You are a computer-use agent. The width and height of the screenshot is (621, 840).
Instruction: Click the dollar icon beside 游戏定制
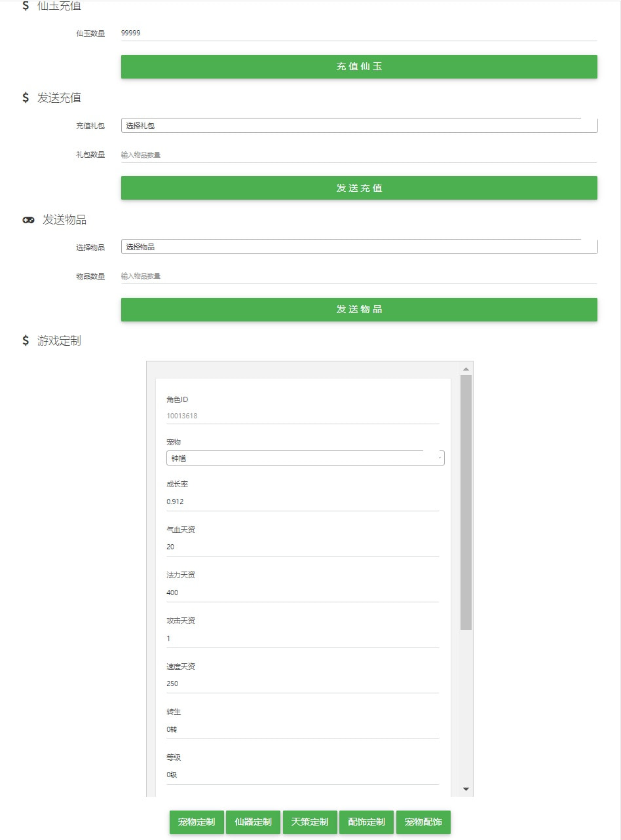tap(26, 340)
